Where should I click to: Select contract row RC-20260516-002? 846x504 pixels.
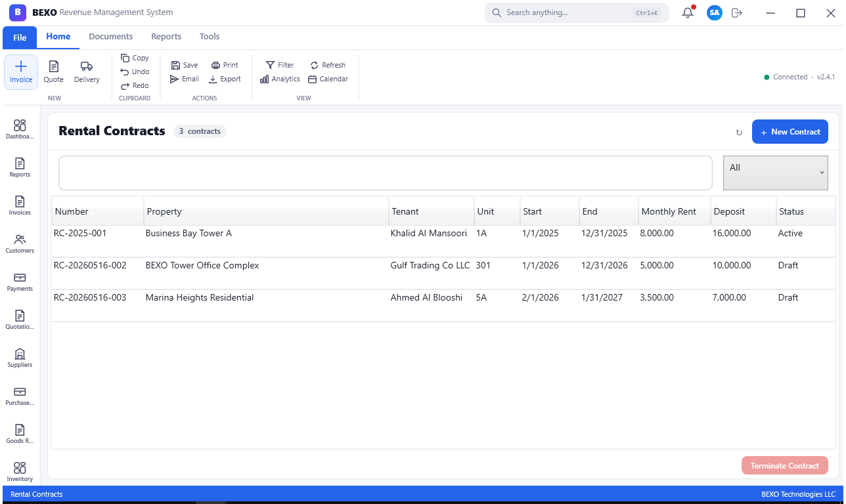[443, 273]
